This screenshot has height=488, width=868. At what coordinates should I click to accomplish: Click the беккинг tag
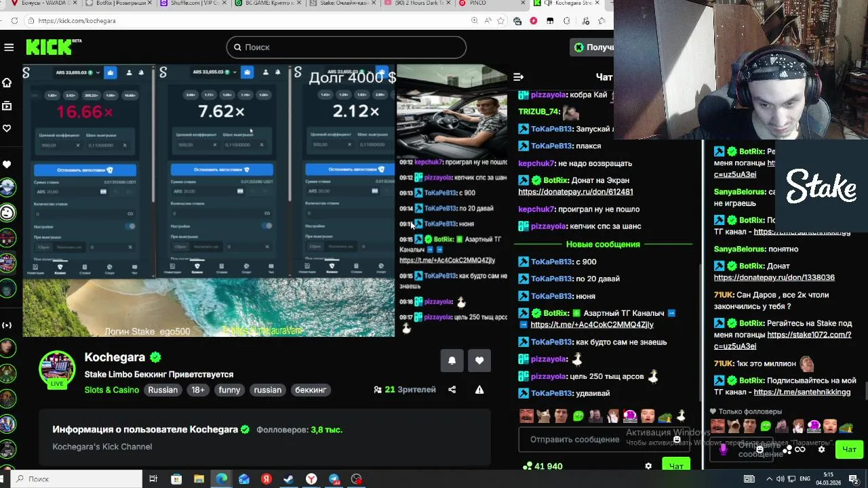coord(311,390)
